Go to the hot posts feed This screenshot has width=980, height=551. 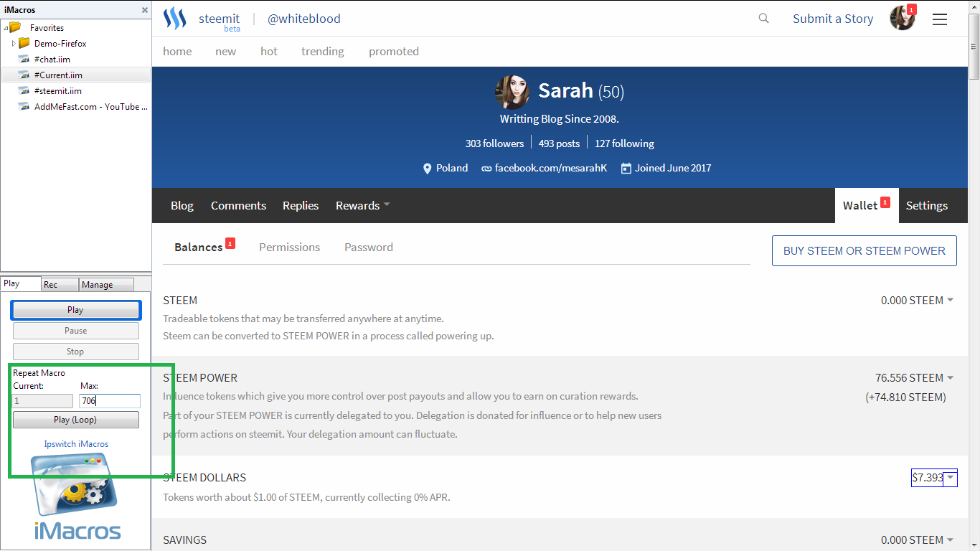click(269, 51)
